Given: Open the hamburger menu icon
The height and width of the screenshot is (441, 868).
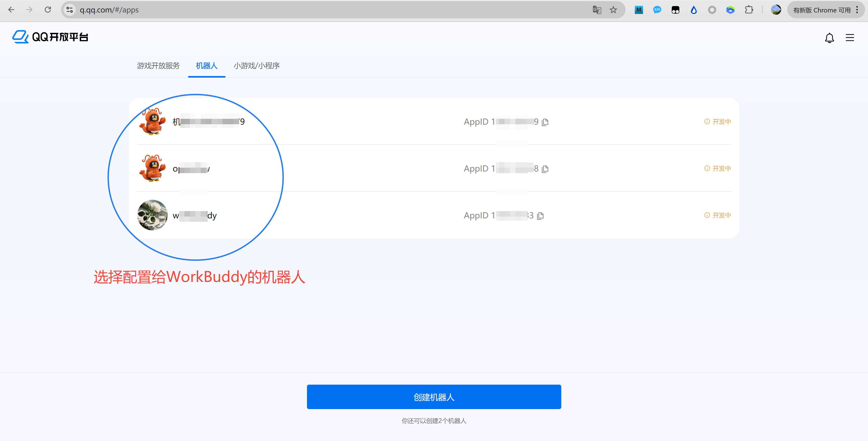Looking at the screenshot, I should (x=849, y=38).
